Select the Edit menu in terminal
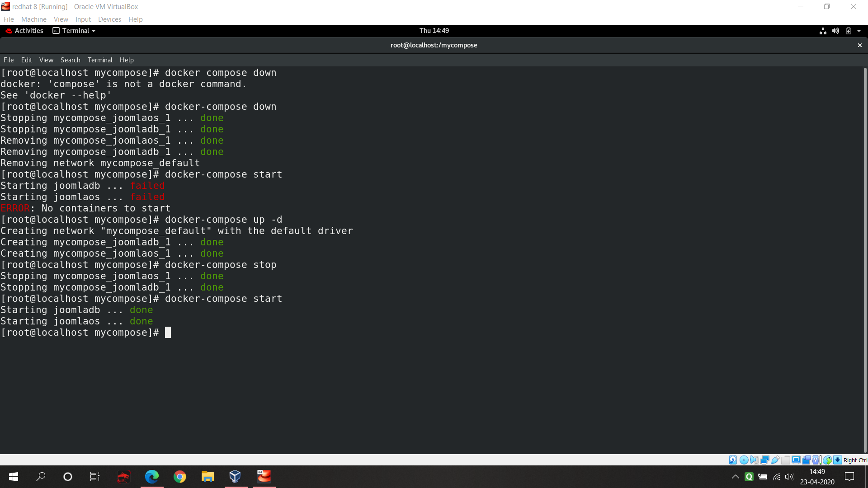868x488 pixels. click(x=26, y=60)
